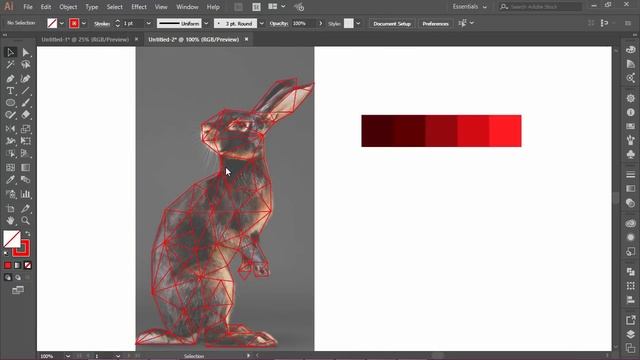Select the Paintbrush tool
640x360 pixels.
coord(25,103)
